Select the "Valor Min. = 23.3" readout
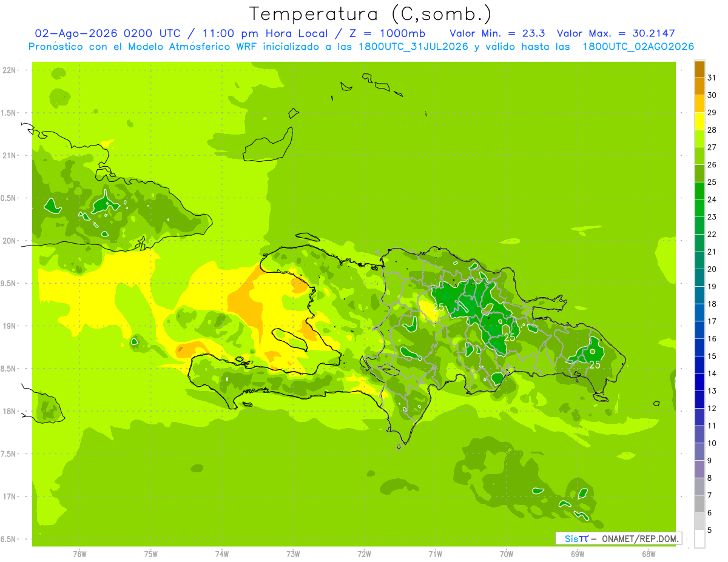Screen dimensions: 728x562 tap(496, 33)
